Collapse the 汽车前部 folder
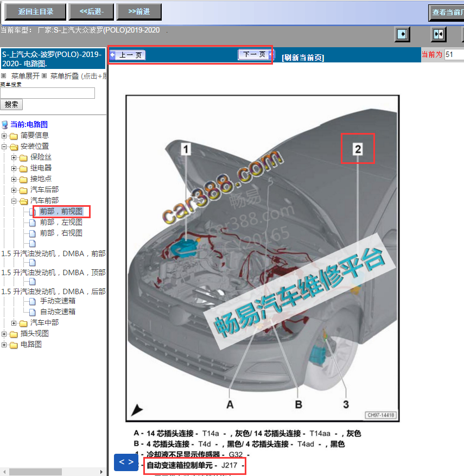Image resolution: width=464 pixels, height=476 pixels. pyautogui.click(x=14, y=201)
